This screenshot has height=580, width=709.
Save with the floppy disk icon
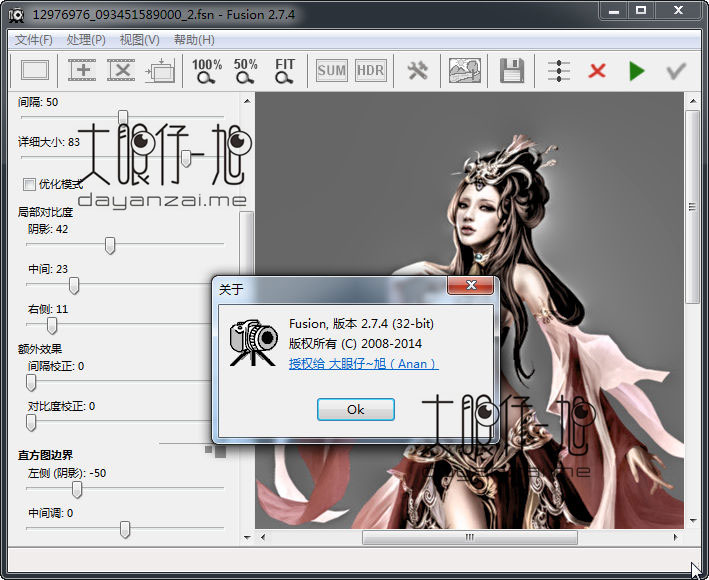[x=511, y=71]
